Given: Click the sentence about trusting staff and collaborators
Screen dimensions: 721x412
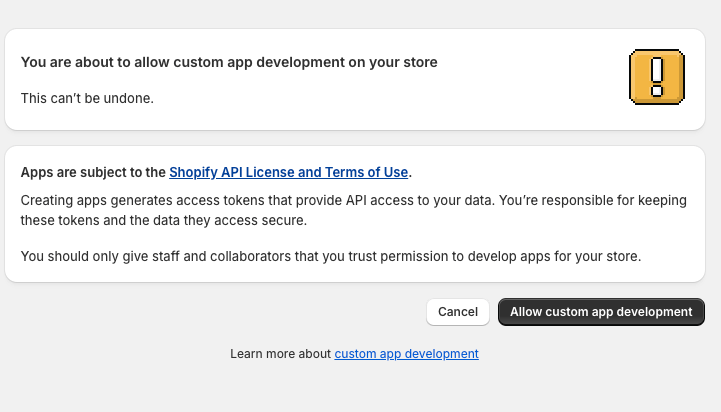Looking at the screenshot, I should [331, 256].
